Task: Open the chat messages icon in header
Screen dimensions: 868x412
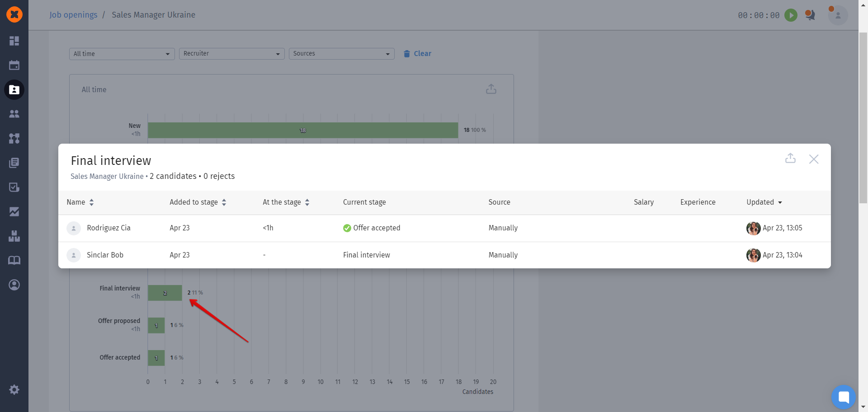Action: tap(810, 15)
